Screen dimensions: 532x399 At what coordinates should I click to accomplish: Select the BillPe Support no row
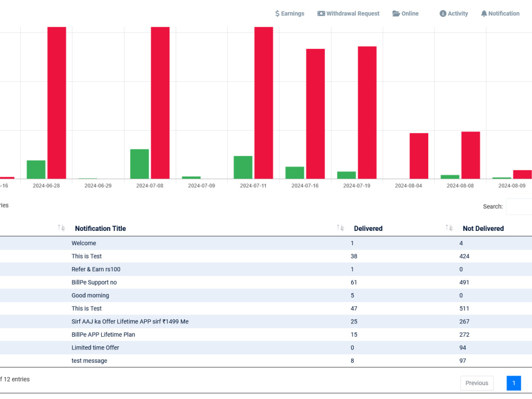(x=266, y=282)
